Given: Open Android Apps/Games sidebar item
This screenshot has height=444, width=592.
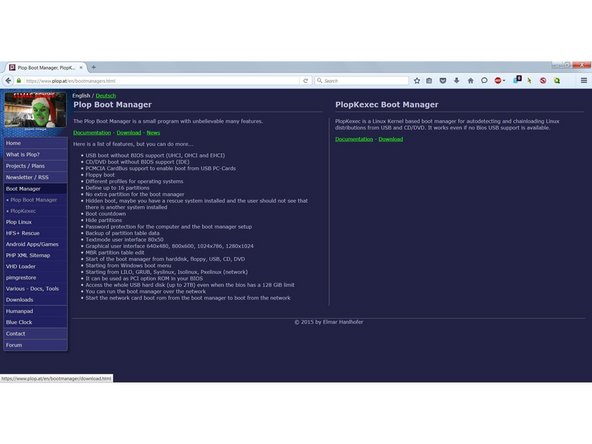Looking at the screenshot, I should (35, 244).
